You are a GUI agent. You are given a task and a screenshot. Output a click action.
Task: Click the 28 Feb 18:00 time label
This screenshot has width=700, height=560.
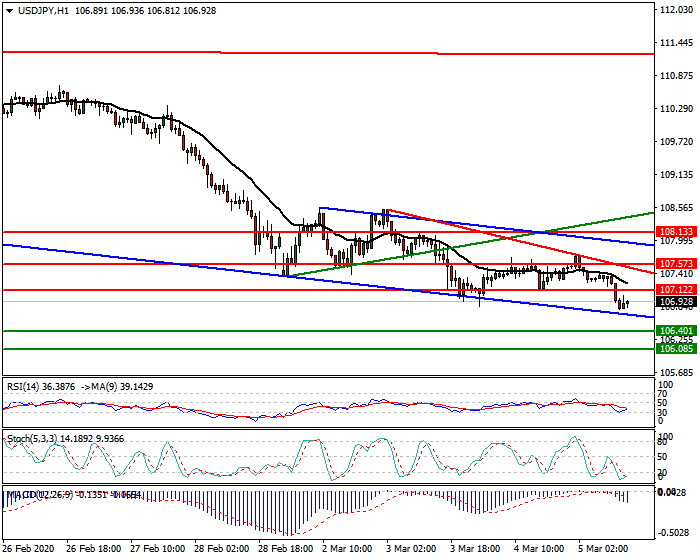pyautogui.click(x=286, y=549)
